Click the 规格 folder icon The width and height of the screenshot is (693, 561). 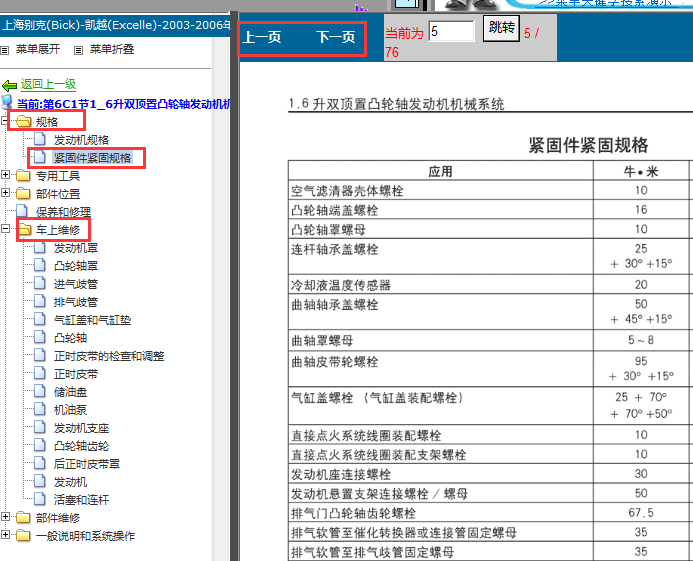coord(23,122)
